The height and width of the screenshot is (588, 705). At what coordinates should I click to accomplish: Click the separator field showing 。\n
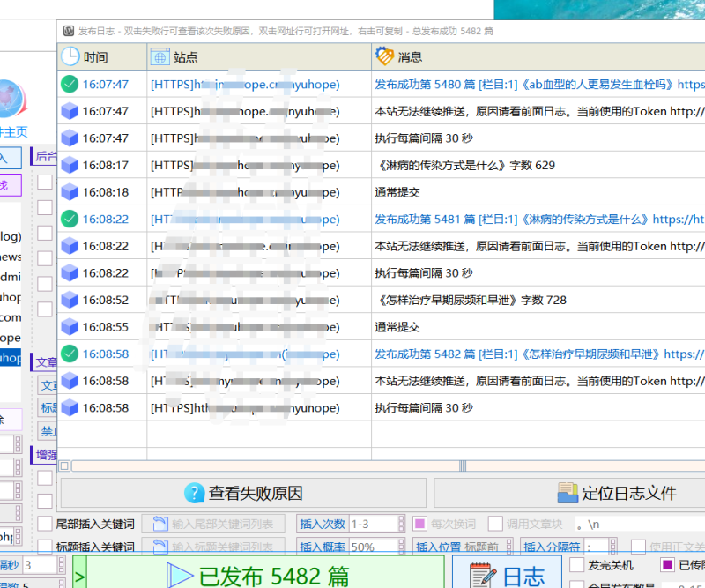[640, 525]
